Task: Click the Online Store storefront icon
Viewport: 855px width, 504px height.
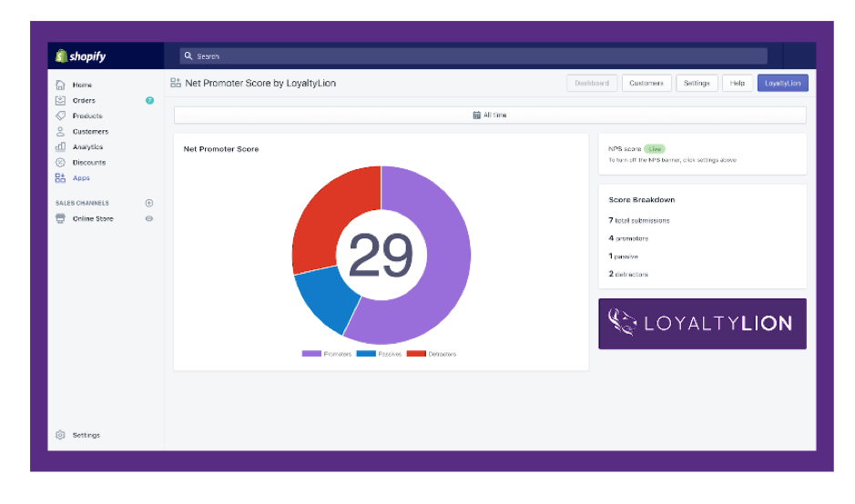Action: point(60,218)
